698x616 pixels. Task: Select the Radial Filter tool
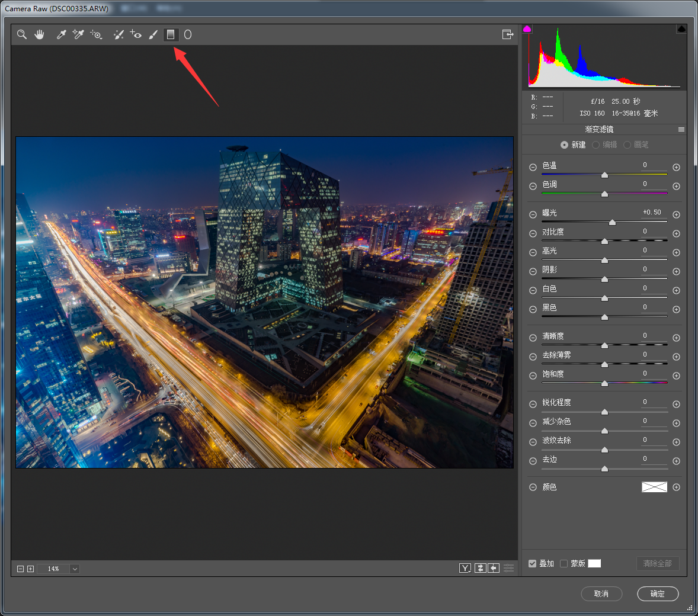[x=188, y=34]
